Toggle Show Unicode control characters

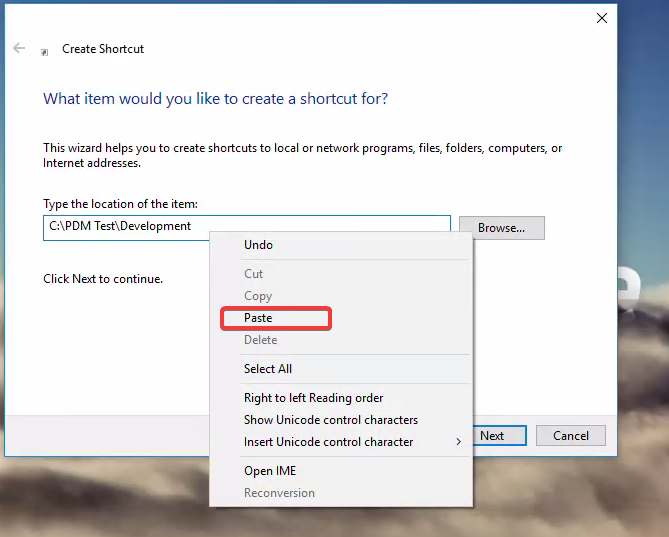coord(341,420)
